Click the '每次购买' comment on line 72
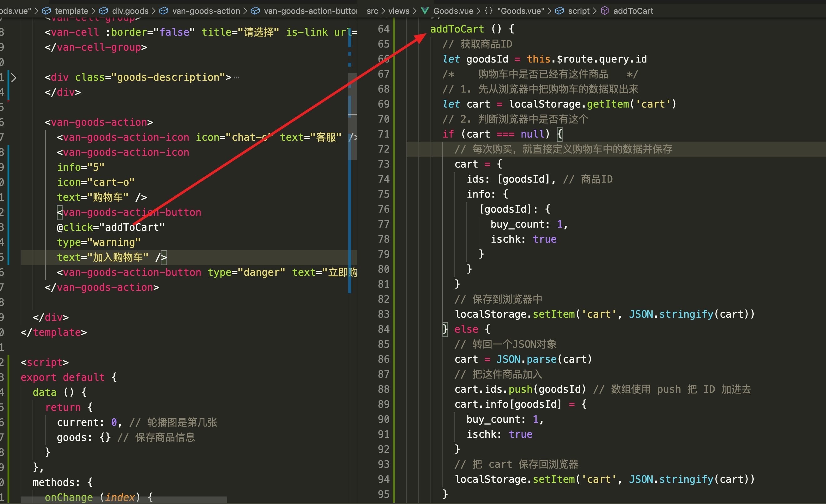This screenshot has width=826, height=504. click(563, 149)
